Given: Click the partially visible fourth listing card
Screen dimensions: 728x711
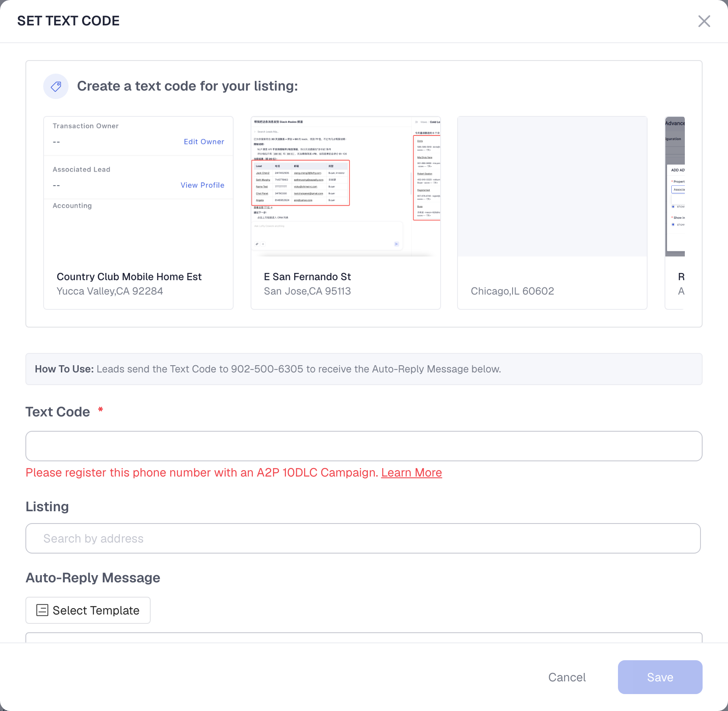Looking at the screenshot, I should coord(675,213).
